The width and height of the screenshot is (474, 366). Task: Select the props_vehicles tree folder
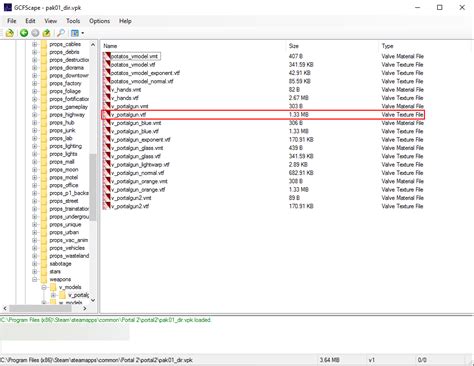coord(67,248)
